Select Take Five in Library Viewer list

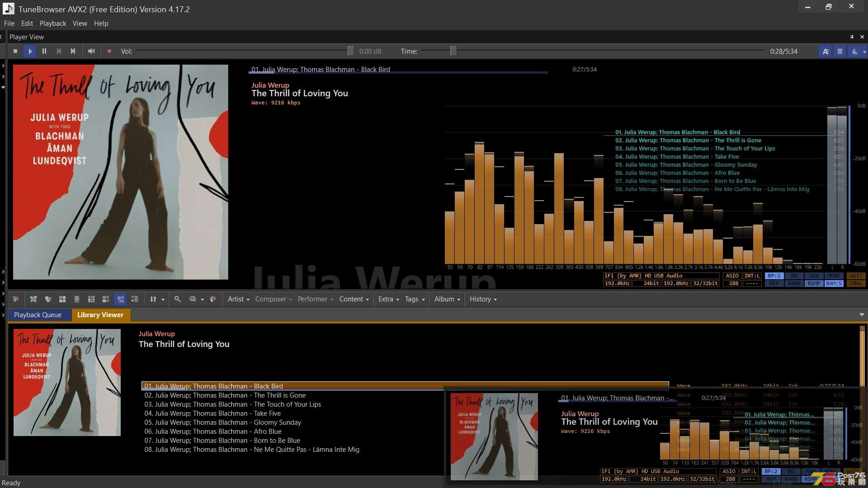(212, 413)
